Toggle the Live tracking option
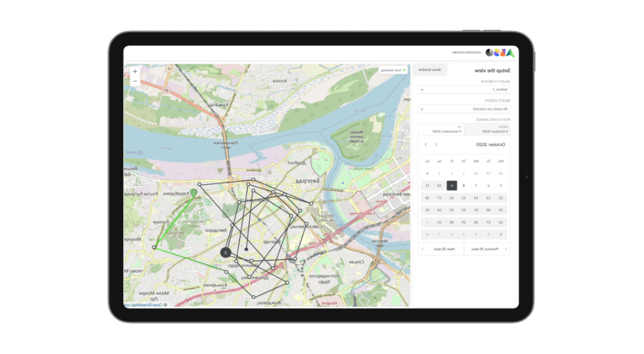 pyautogui.click(x=393, y=70)
